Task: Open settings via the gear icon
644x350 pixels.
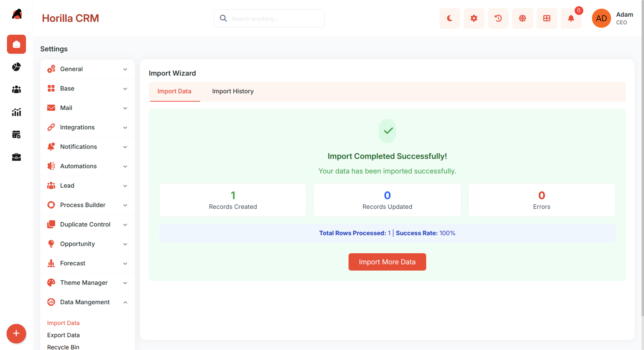Action: pyautogui.click(x=474, y=18)
